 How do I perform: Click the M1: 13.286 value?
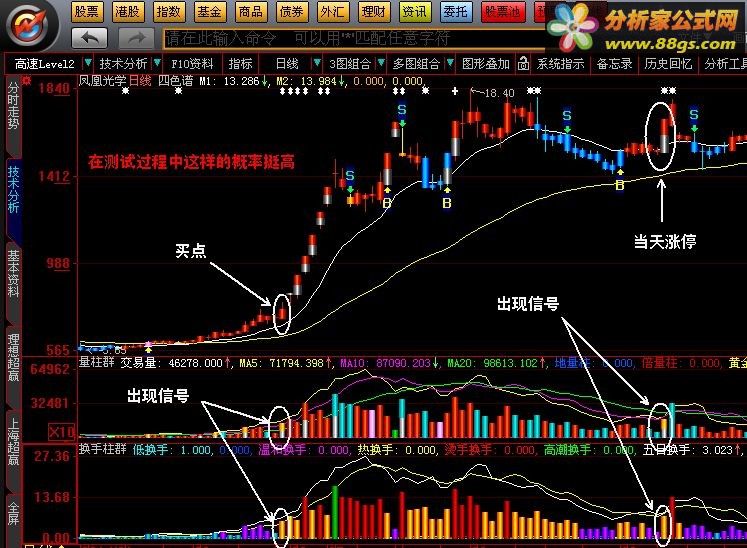pos(232,81)
